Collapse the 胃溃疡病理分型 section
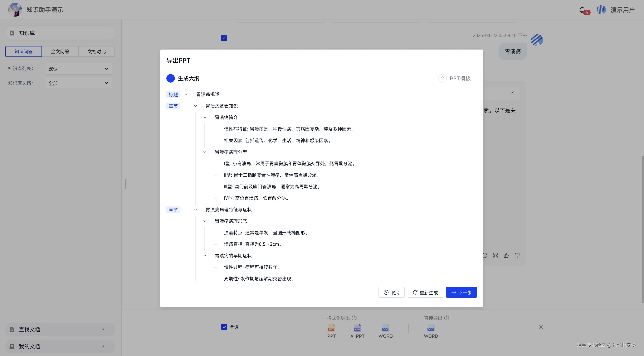The width and height of the screenshot is (644, 356). (205, 152)
